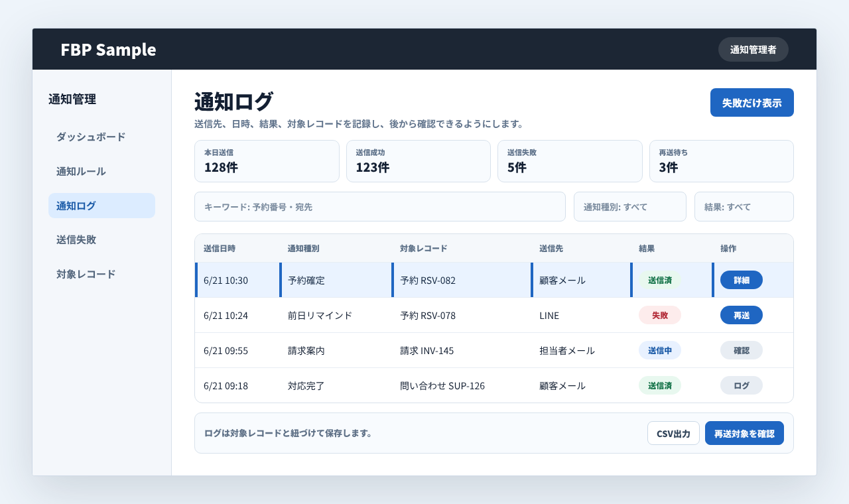Click the 通知ログ page heading

[233, 101]
